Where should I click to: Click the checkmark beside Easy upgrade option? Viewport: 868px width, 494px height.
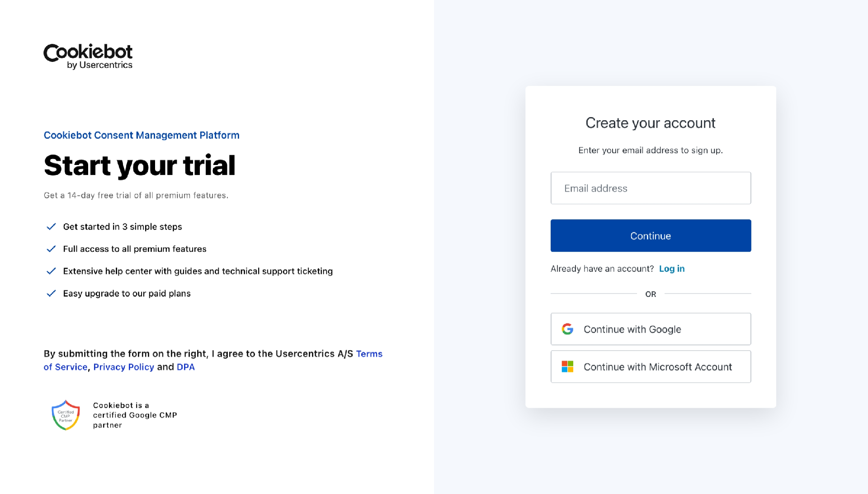50,292
